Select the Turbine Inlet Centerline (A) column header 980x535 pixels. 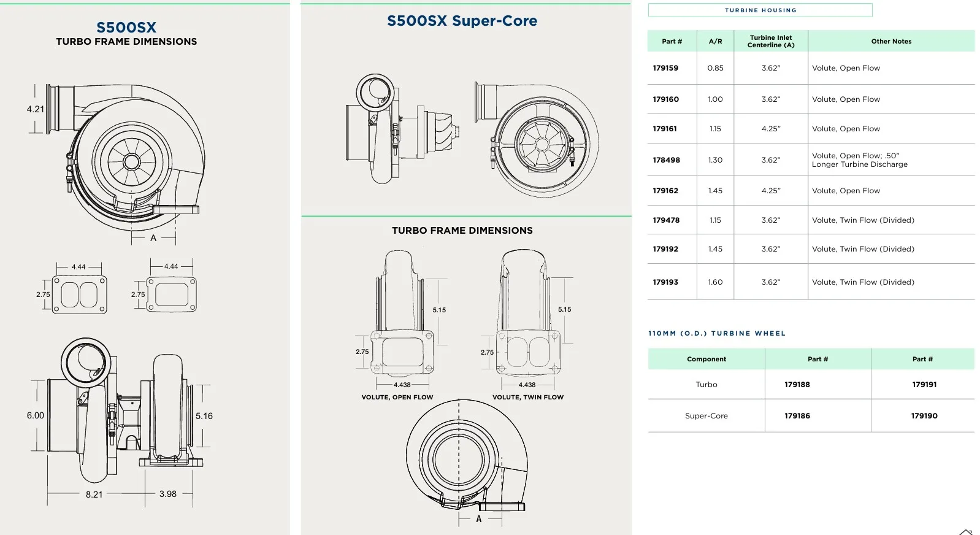771,41
